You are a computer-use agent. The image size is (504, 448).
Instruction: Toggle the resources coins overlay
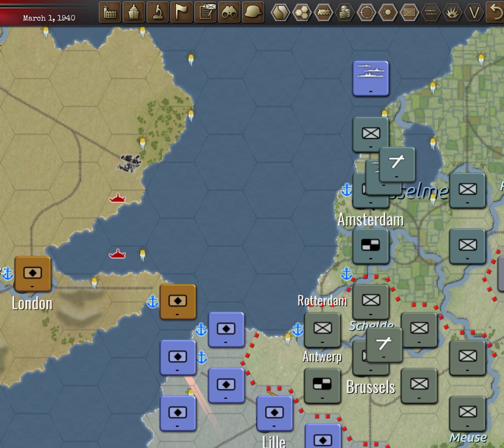click(345, 12)
